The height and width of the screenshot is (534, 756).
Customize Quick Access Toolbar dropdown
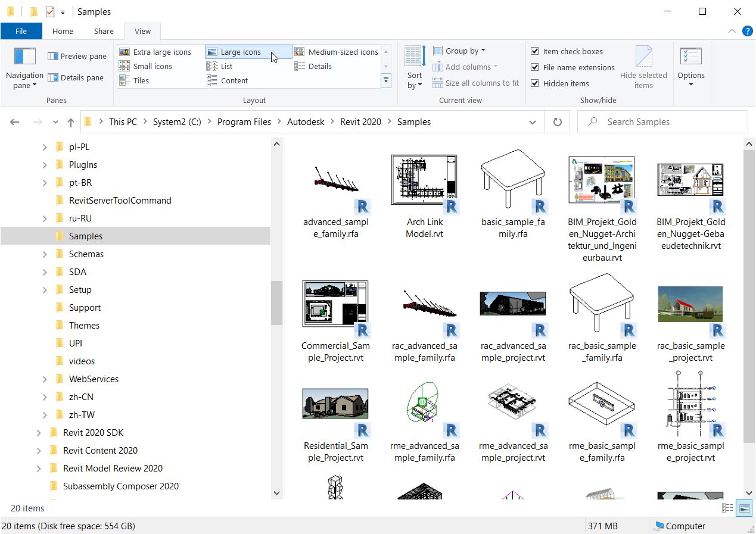(63, 12)
